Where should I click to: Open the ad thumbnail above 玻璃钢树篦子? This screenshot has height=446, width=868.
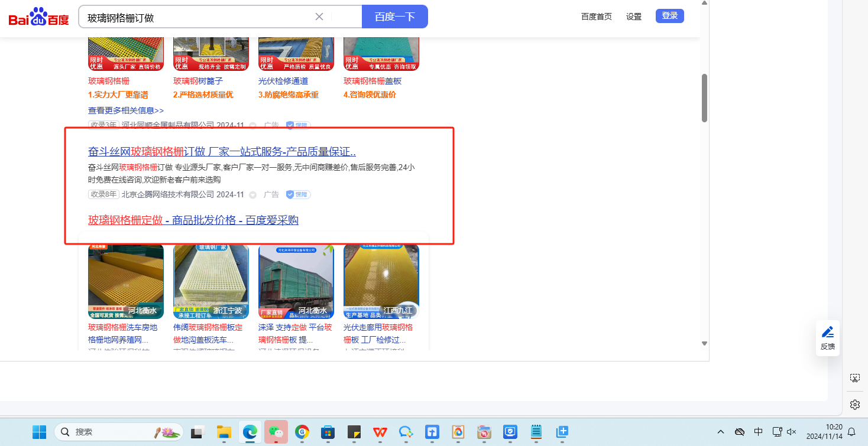click(211, 54)
